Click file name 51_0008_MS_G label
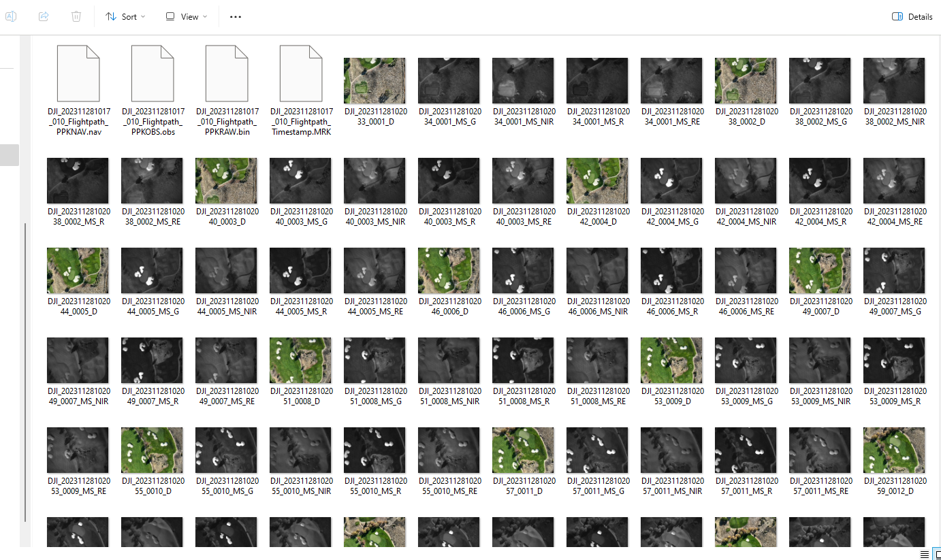Viewport: 941px width, 560px height. point(376,396)
